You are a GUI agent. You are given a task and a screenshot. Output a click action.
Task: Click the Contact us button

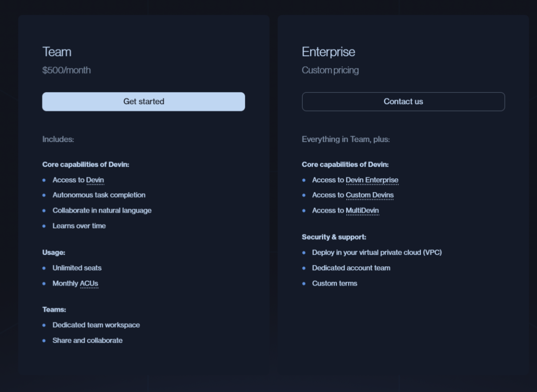tap(403, 102)
